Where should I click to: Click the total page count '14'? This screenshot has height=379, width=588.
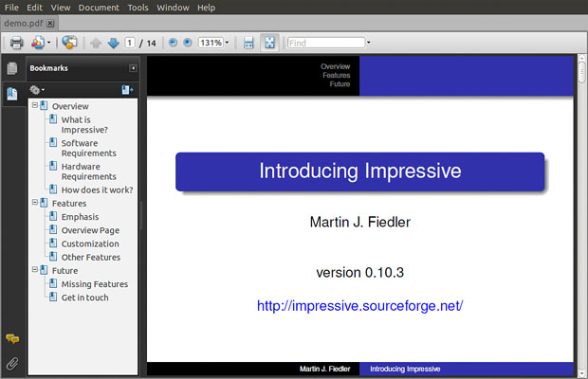pyautogui.click(x=151, y=43)
